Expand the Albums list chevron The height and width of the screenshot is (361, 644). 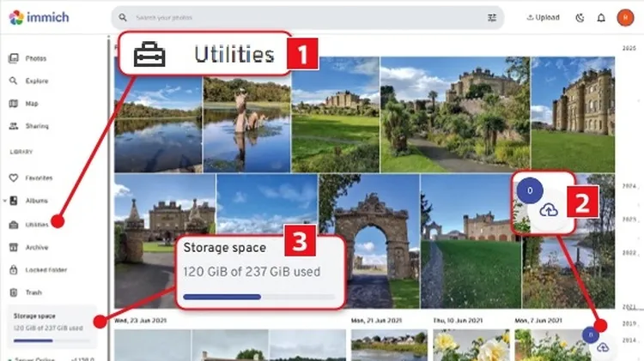tap(4, 201)
